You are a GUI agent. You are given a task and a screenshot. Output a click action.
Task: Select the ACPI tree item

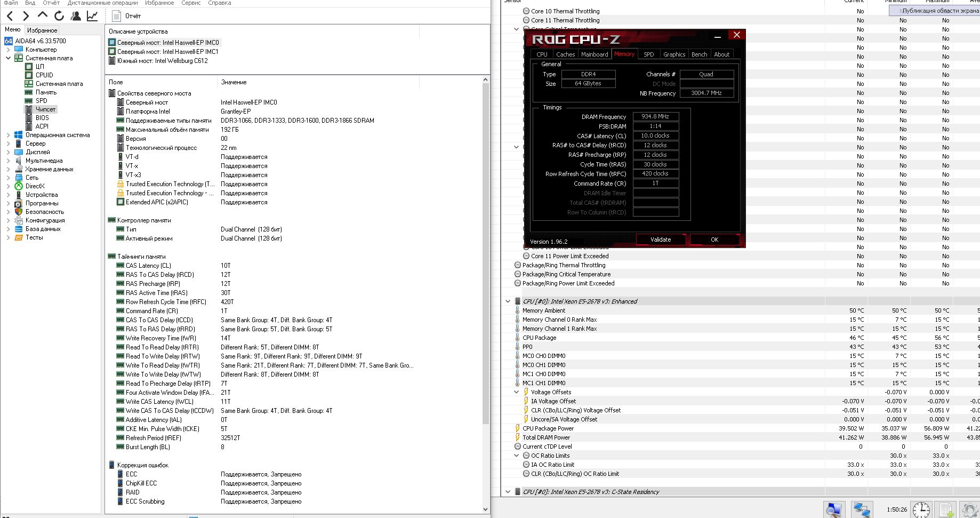[x=42, y=126]
